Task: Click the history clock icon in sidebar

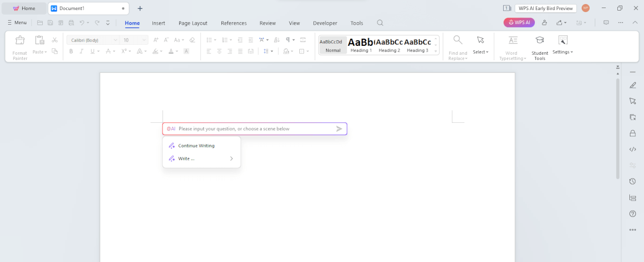Action: (633, 182)
